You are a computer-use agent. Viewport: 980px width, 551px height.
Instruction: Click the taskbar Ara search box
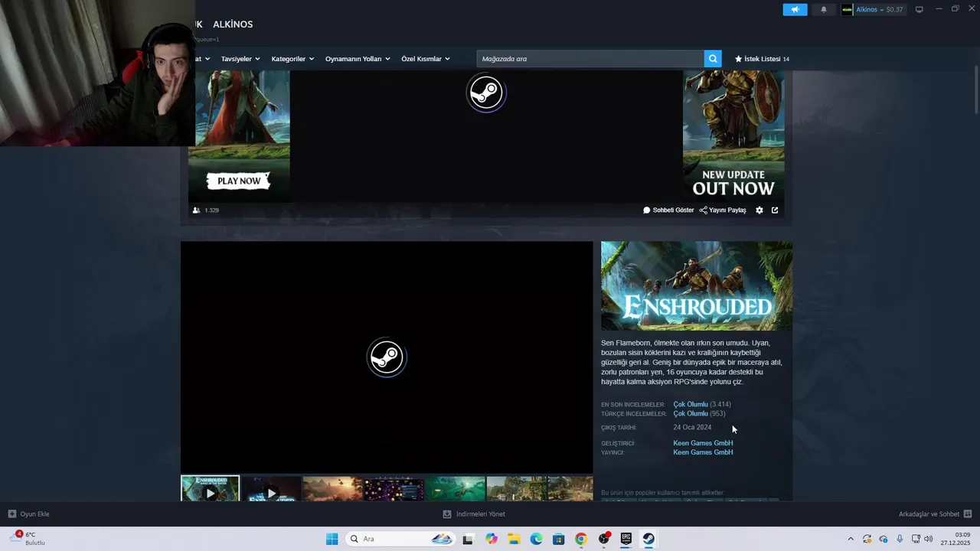coord(400,539)
